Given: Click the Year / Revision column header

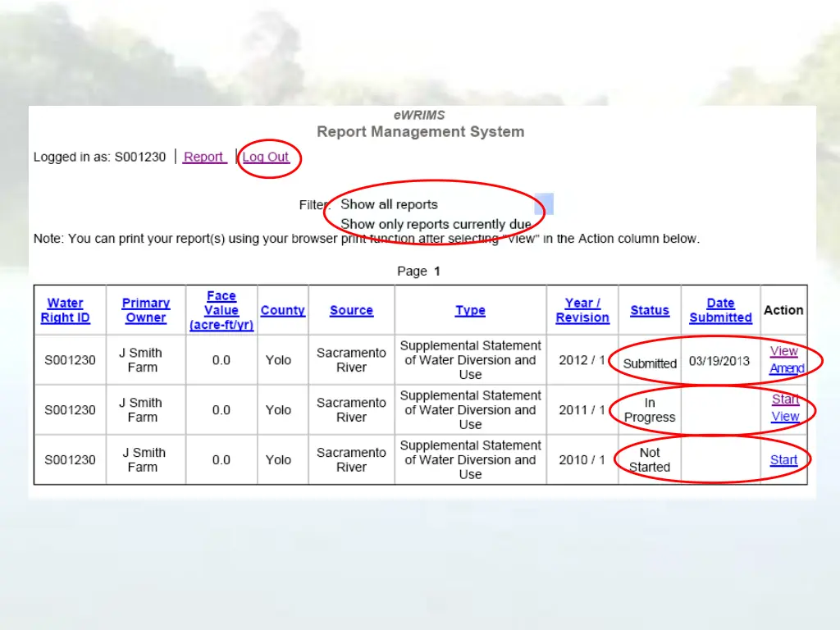Looking at the screenshot, I should click(x=582, y=310).
